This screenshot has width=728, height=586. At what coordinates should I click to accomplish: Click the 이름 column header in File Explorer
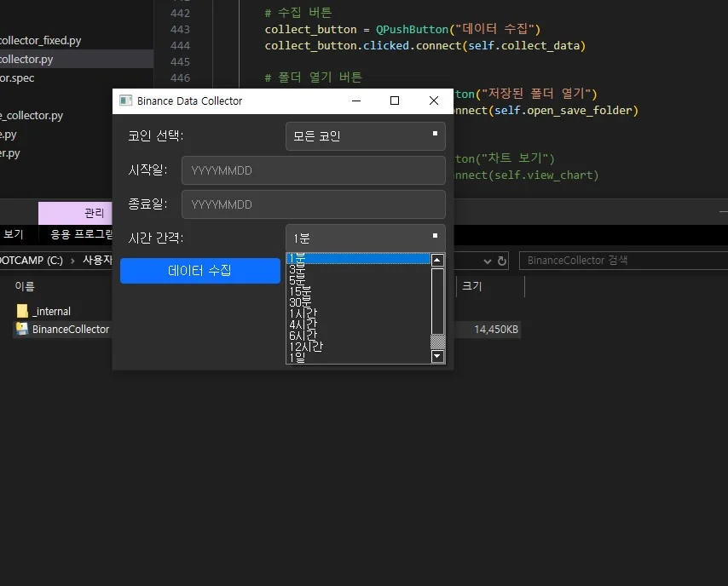25,286
